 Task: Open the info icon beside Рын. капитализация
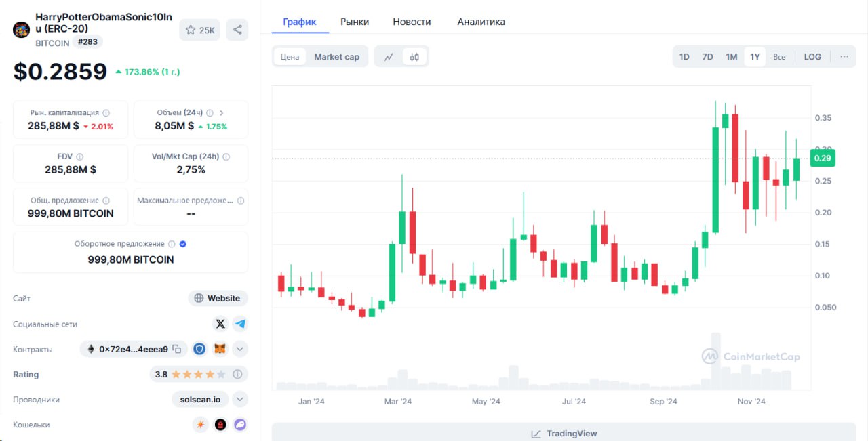[x=106, y=113]
